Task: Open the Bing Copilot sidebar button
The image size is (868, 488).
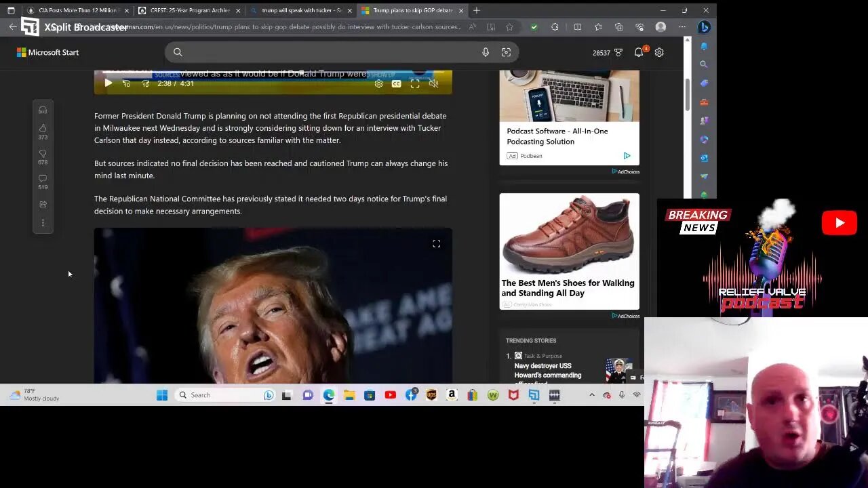Action: 704,27
